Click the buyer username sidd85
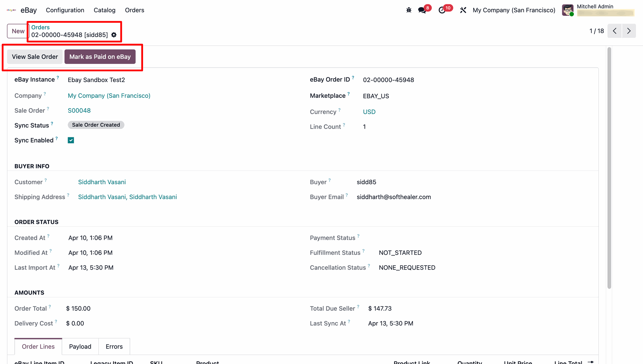 (367, 182)
